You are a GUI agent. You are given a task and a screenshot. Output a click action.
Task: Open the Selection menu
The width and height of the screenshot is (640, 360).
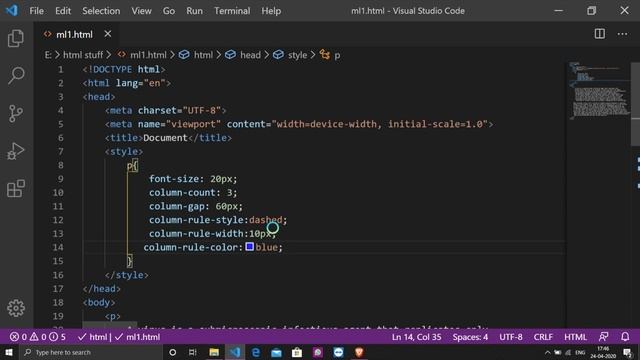101,11
